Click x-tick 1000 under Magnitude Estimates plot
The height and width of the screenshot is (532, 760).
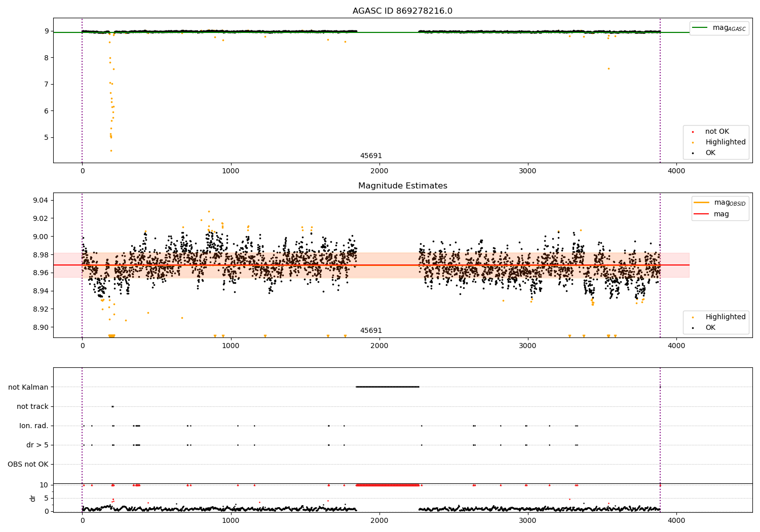click(231, 346)
